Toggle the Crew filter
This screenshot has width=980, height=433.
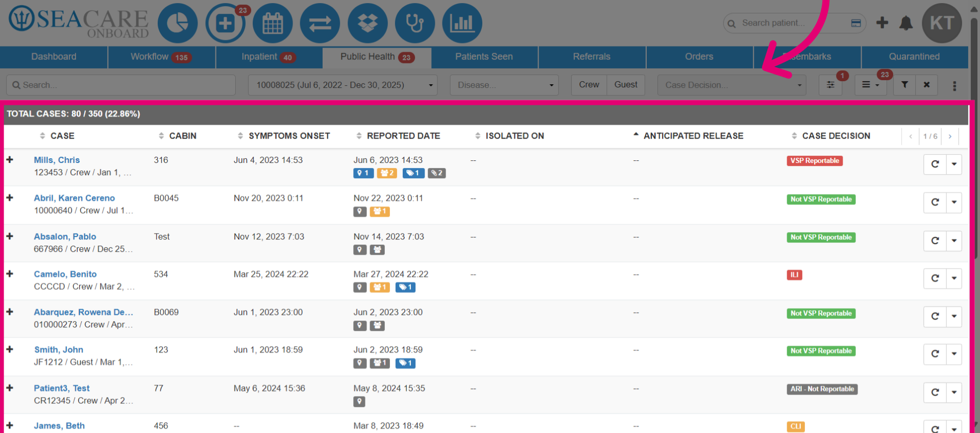tap(589, 85)
